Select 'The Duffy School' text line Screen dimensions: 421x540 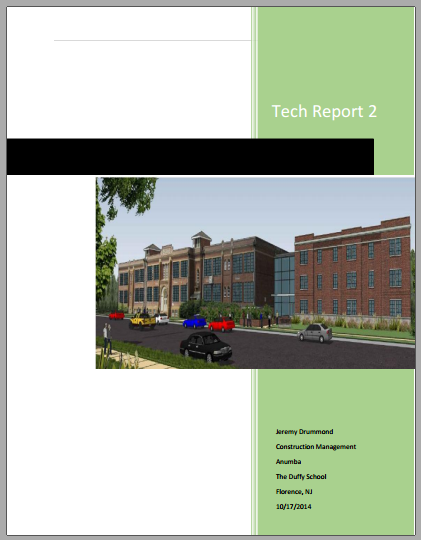click(301, 477)
